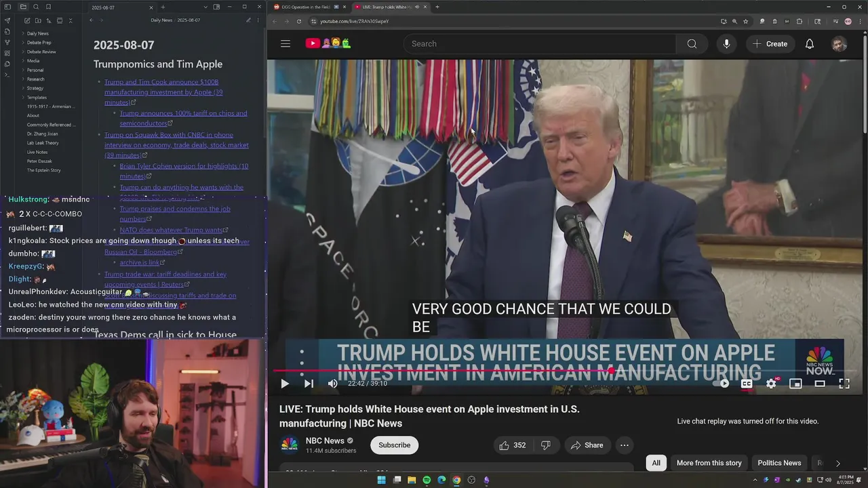Click the YouTube search input field
This screenshot has height=488, width=868.
540,43
